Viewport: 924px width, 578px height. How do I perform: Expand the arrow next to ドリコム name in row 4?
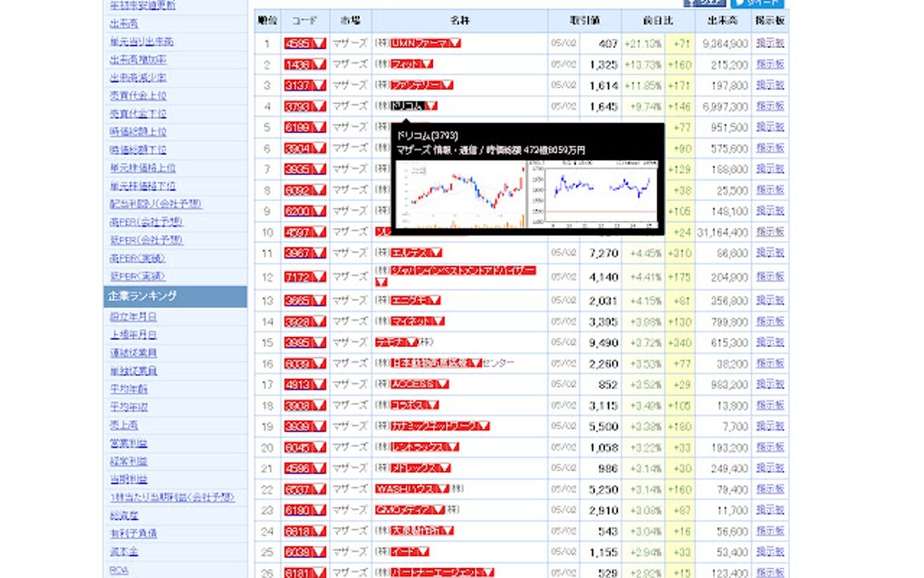click(431, 106)
